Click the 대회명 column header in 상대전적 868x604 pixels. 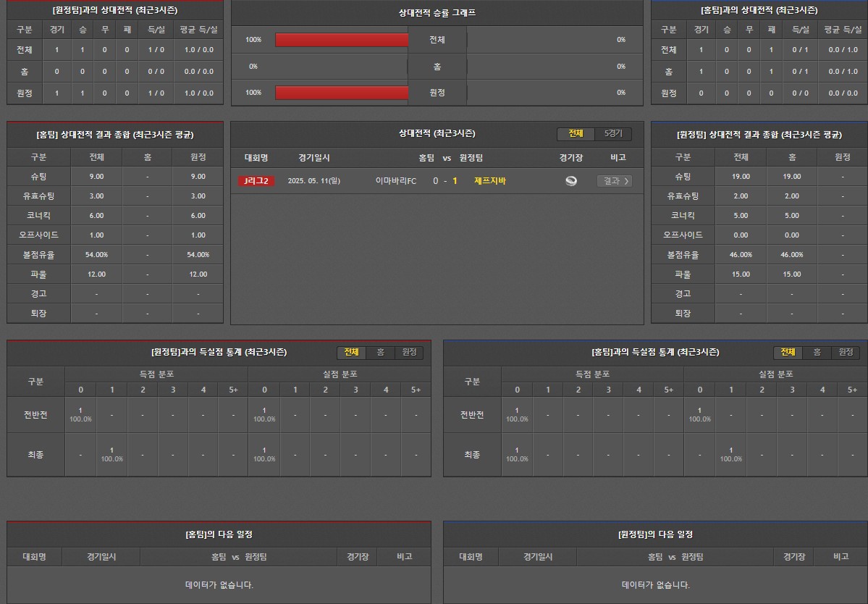tap(256, 158)
